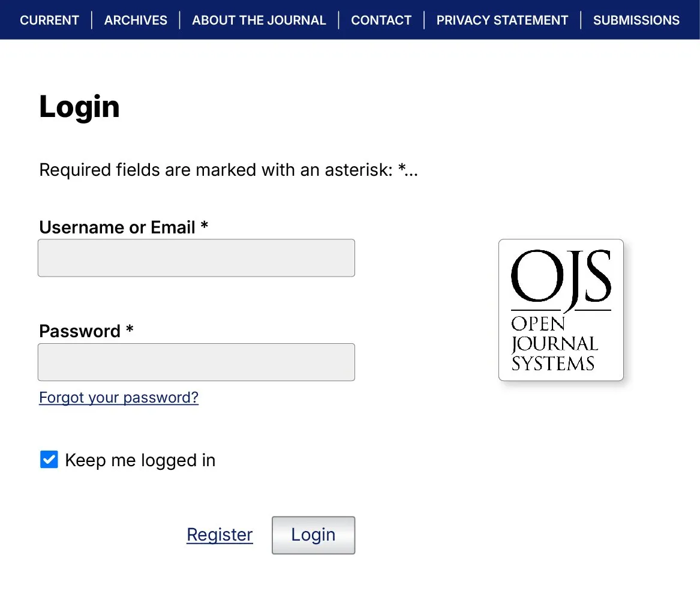This screenshot has width=700, height=600.
Task: Uncheck the Keep me logged in checkbox
Action: [49, 460]
